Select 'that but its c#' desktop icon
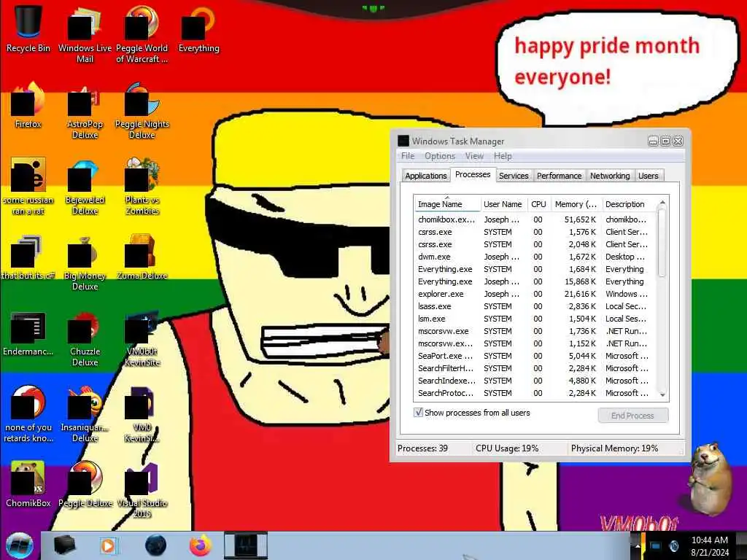The image size is (747, 560). [x=28, y=257]
